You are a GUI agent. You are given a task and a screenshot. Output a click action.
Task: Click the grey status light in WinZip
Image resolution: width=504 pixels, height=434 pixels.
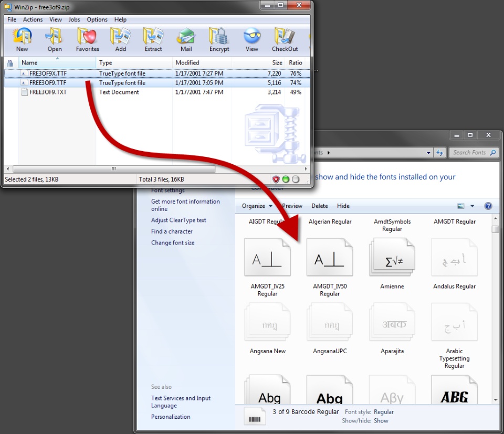point(296,179)
